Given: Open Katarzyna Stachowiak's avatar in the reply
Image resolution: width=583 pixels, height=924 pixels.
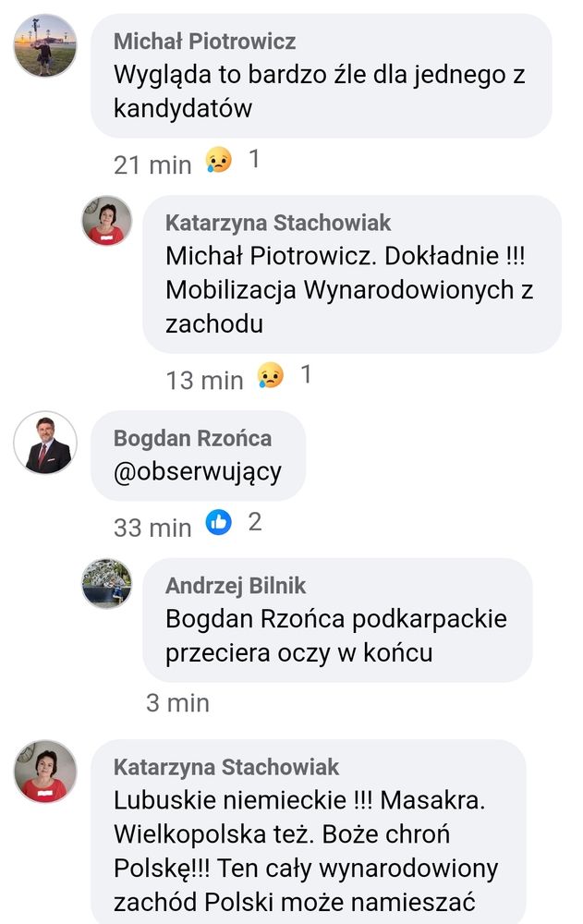Looking at the screenshot, I should 106,221.
